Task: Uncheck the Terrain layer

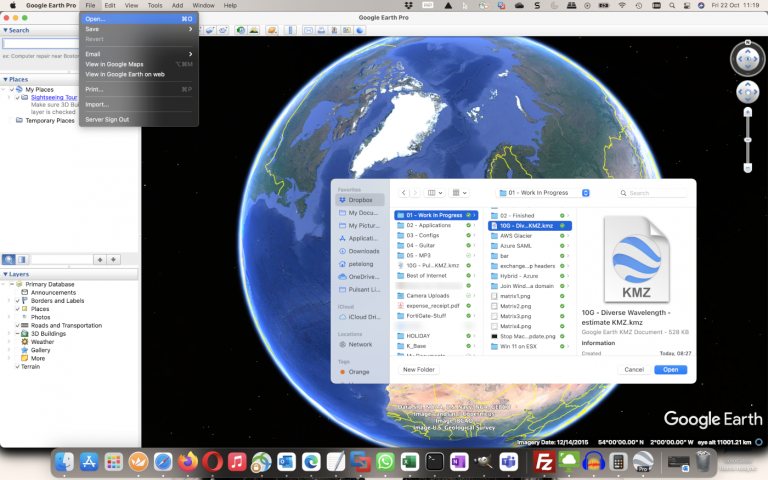Action: click(17, 367)
